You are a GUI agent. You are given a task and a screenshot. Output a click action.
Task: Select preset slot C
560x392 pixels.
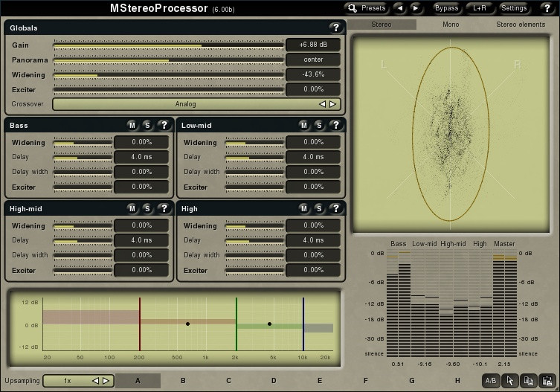pos(228,381)
